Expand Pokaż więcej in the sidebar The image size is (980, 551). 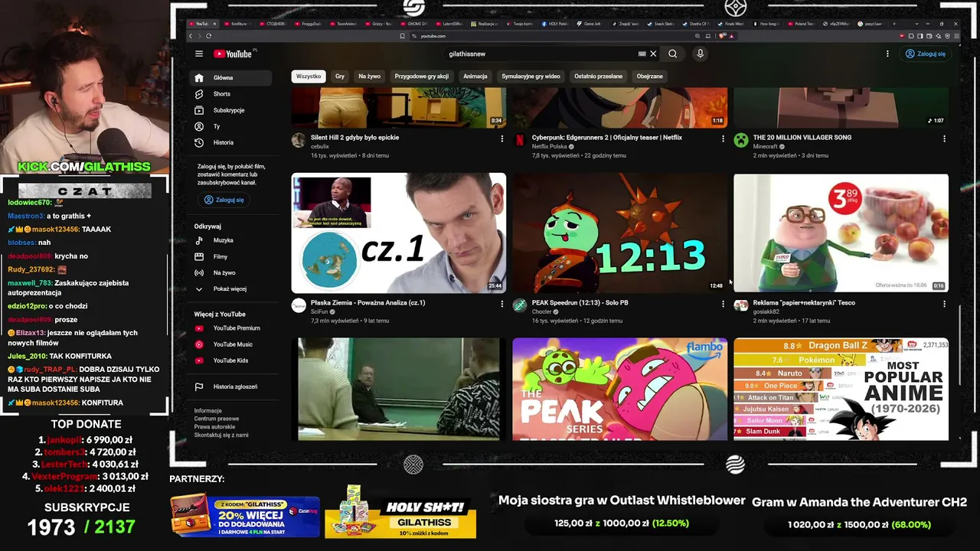[x=230, y=289]
